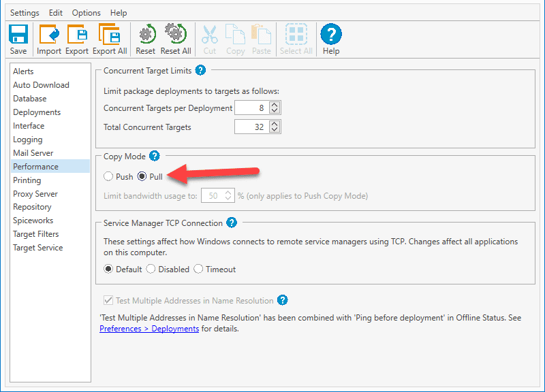Viewport: 545px width, 392px height.
Task: Choose Timeout TCP connection option
Action: point(198,269)
